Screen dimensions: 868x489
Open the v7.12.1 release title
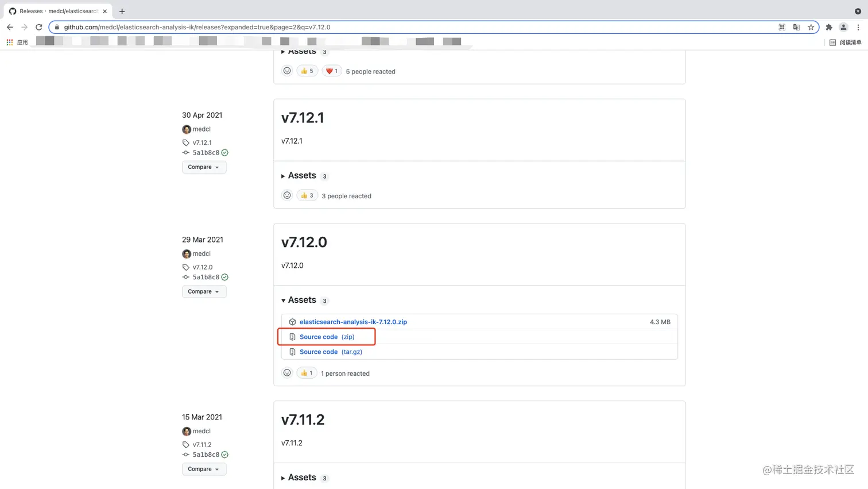[303, 118]
